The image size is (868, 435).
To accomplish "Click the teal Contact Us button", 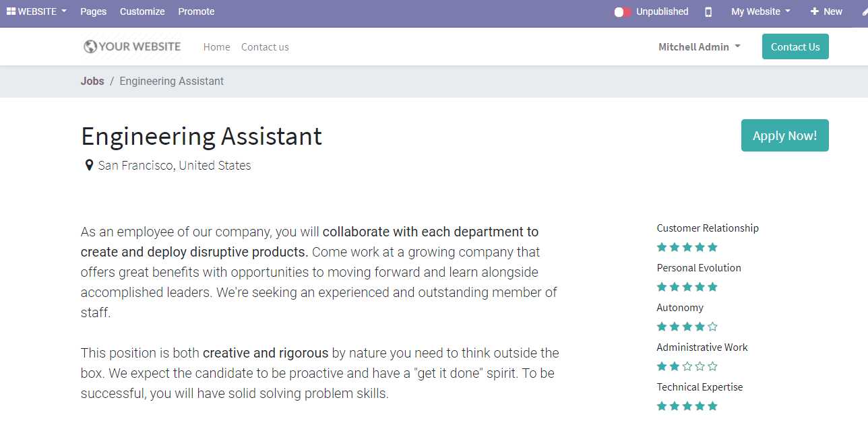I will 795,46.
